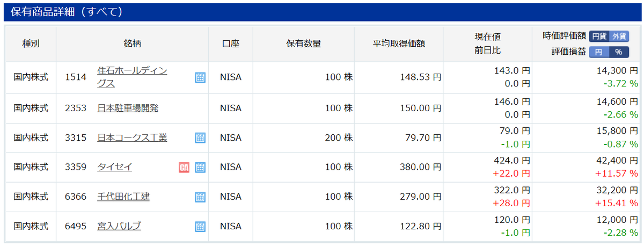This screenshot has height=246, width=644.
Task: Click the red CA icon for タイセイ
Action: click(184, 168)
